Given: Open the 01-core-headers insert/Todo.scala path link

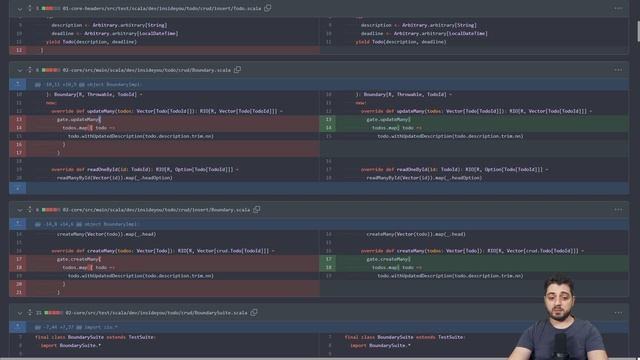Looking at the screenshot, I should point(162,8).
